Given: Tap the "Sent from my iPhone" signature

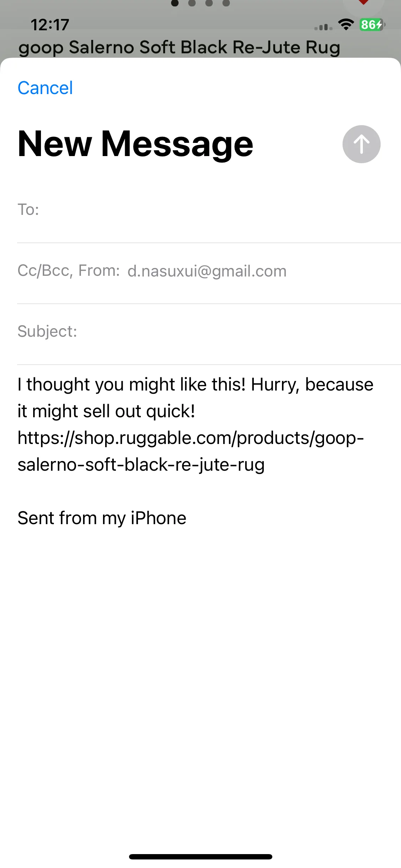Looking at the screenshot, I should (102, 518).
